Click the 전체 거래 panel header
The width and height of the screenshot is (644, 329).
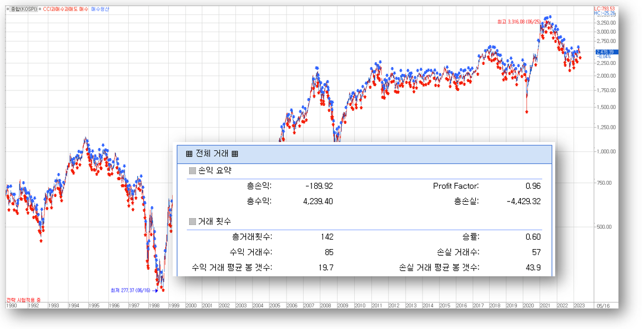point(364,154)
